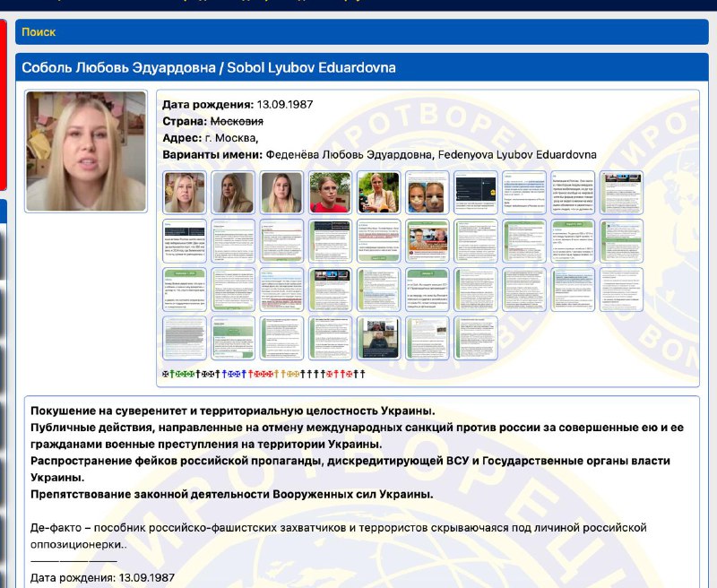Click the Sobol Lyubov Eduardovna header bar

pos(358,65)
